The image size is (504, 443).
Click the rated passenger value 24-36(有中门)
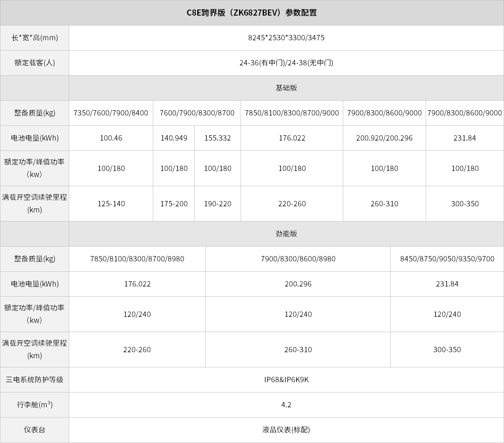pos(262,63)
